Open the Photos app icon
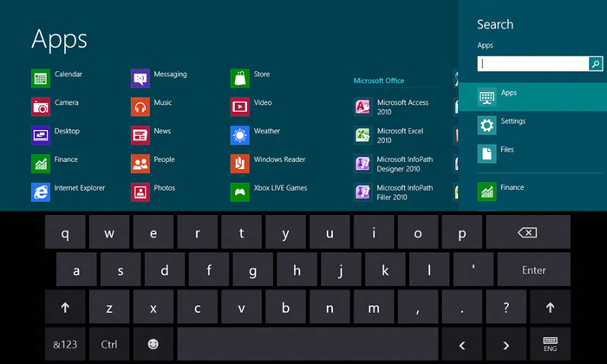 [x=140, y=192]
